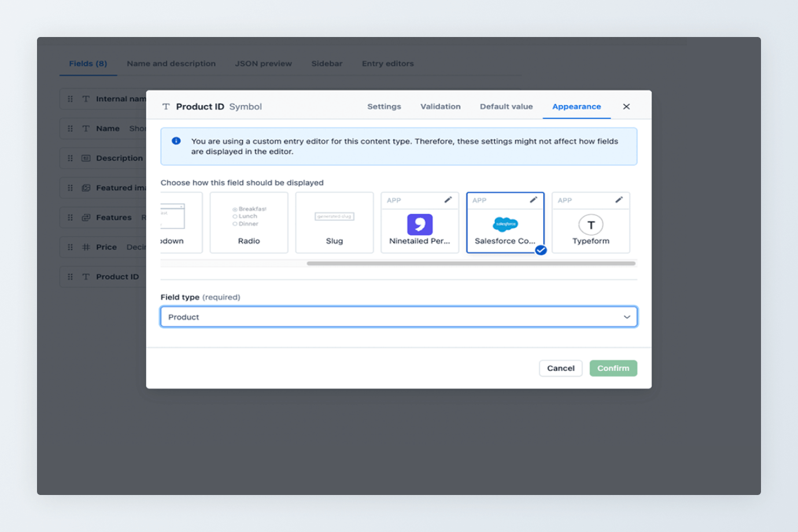
Task: Click the info icon in the blue banner
Action: [175, 141]
